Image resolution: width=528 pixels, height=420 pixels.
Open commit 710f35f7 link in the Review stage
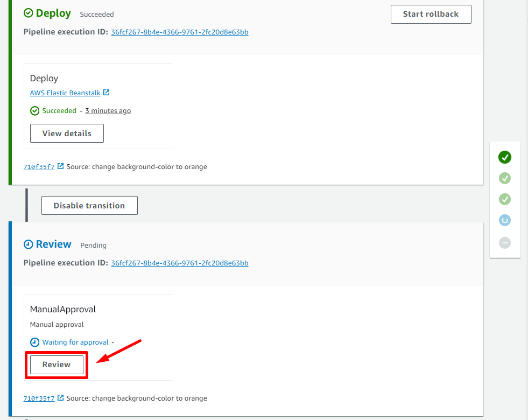coord(39,398)
